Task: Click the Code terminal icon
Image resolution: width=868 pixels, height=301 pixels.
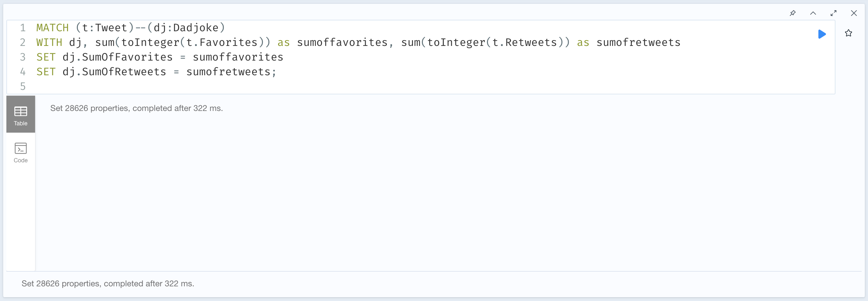Action: coord(20,148)
